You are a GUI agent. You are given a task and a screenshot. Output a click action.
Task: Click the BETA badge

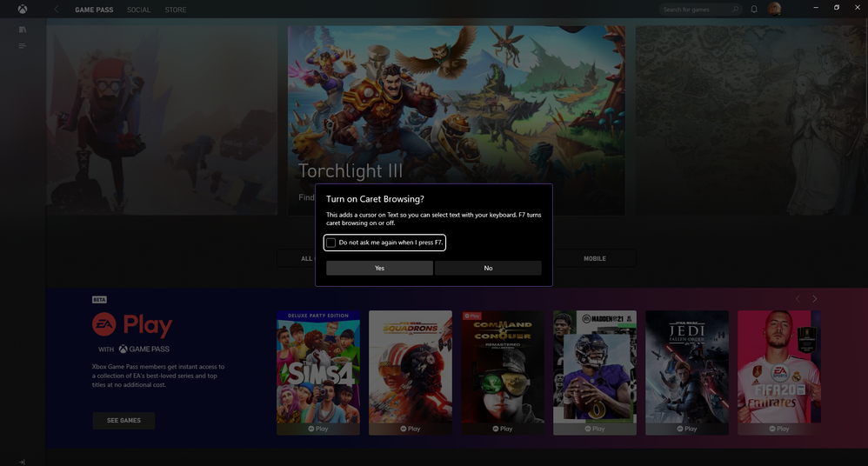pyautogui.click(x=99, y=299)
